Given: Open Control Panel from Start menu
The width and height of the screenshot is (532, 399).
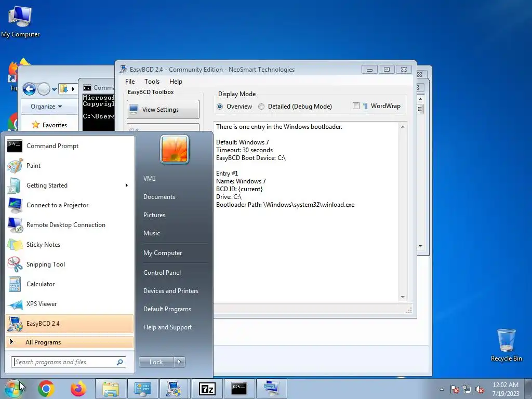Looking at the screenshot, I should click(162, 273).
